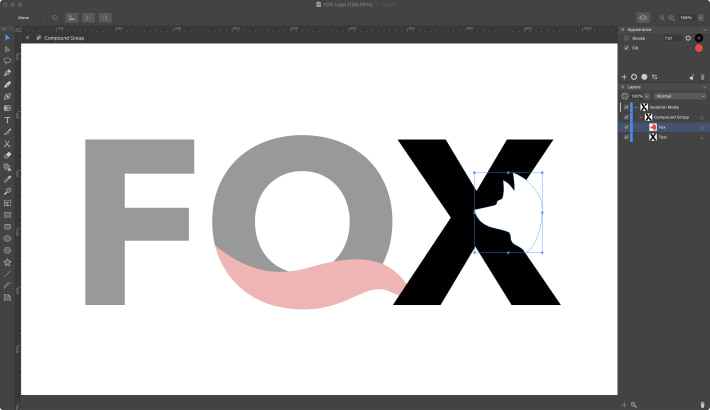The width and height of the screenshot is (710, 410).
Task: Open the Appearance panel options menu
Action: (x=705, y=29)
